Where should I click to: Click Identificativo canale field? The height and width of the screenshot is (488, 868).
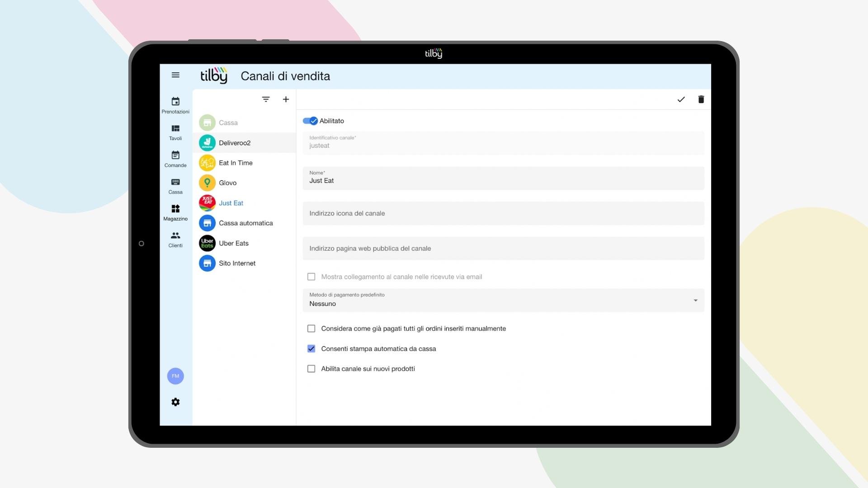coord(504,143)
